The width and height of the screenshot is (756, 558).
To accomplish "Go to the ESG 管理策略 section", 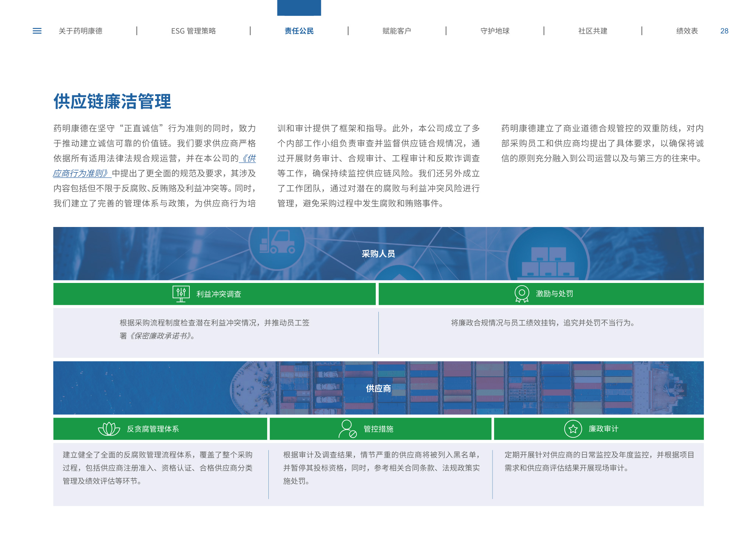I will click(194, 31).
